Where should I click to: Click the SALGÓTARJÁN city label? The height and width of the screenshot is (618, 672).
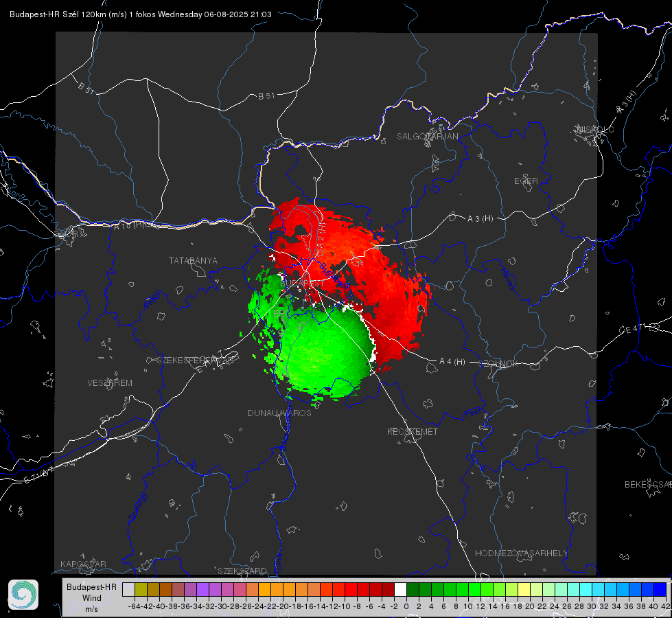(x=427, y=137)
